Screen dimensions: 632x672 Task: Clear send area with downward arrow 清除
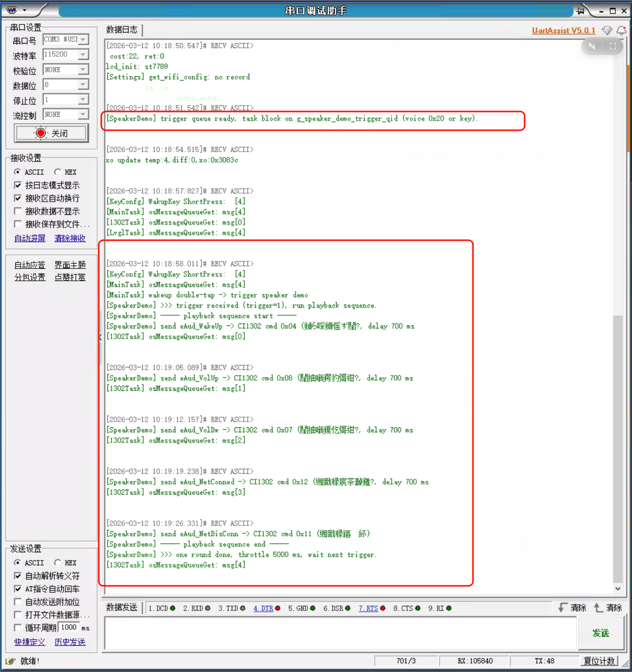point(572,608)
